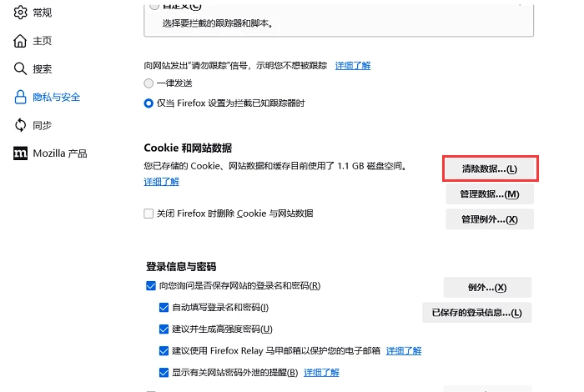The image size is (584, 392).
Task: Click the gear icon for 常规
Action: tap(20, 13)
